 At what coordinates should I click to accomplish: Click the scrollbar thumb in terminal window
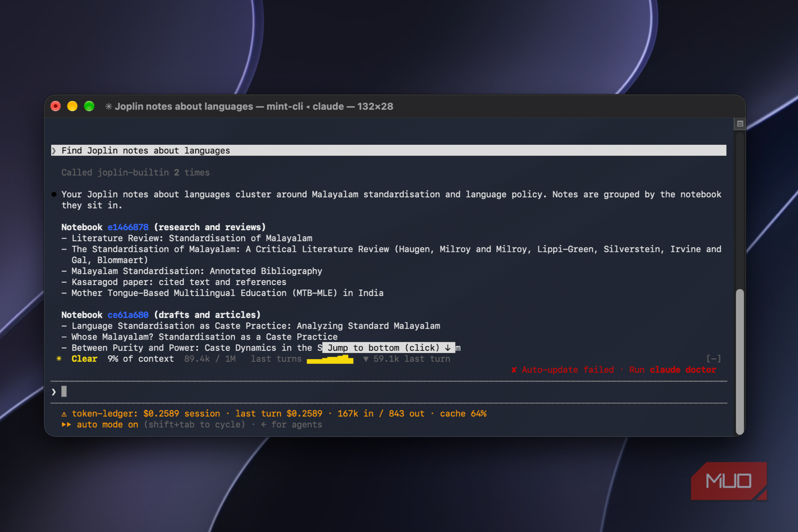click(739, 362)
